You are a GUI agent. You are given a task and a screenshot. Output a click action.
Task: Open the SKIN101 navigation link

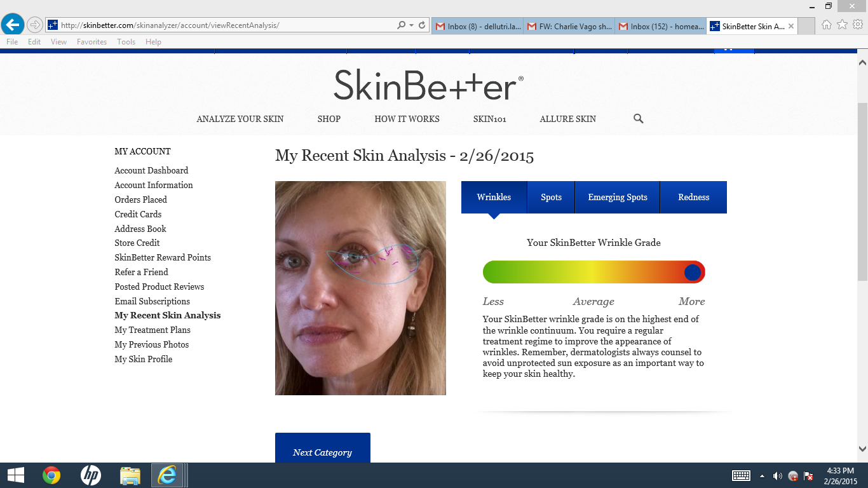coord(490,119)
